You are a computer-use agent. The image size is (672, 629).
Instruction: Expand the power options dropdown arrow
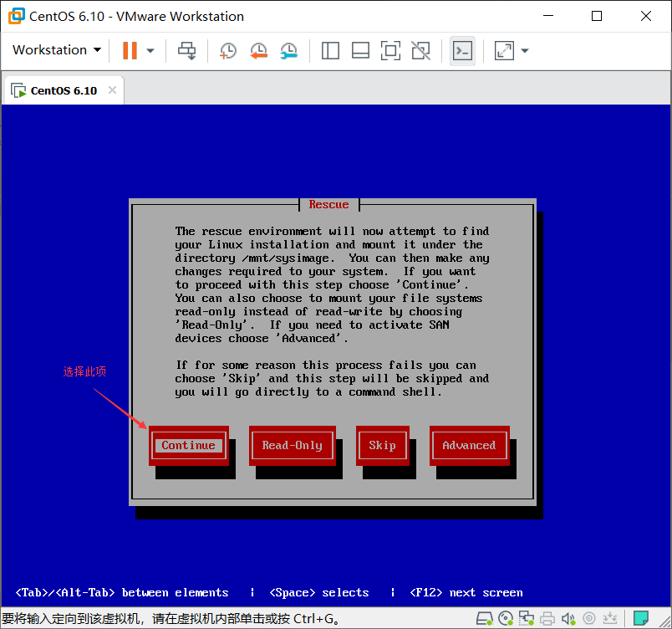(150, 50)
